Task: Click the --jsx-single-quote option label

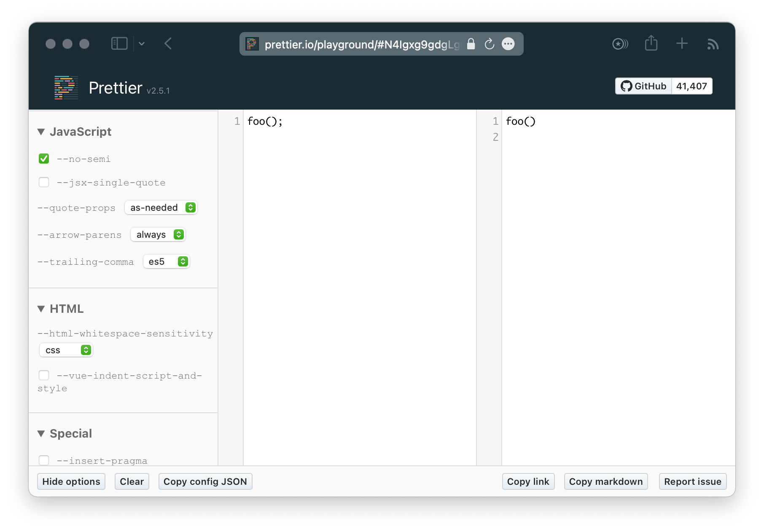Action: 111,183
